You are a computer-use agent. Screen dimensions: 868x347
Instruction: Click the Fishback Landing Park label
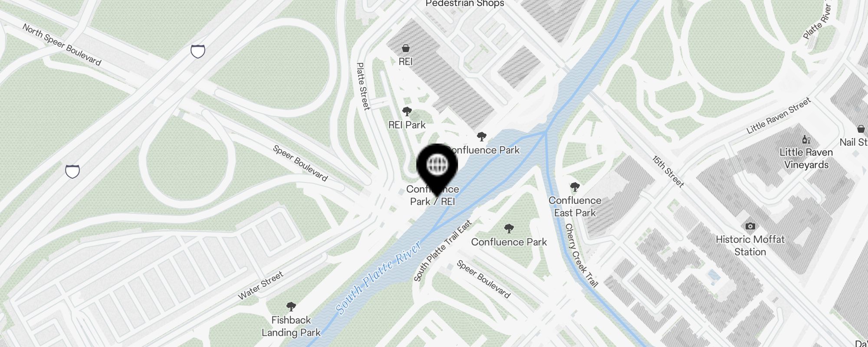(x=291, y=326)
